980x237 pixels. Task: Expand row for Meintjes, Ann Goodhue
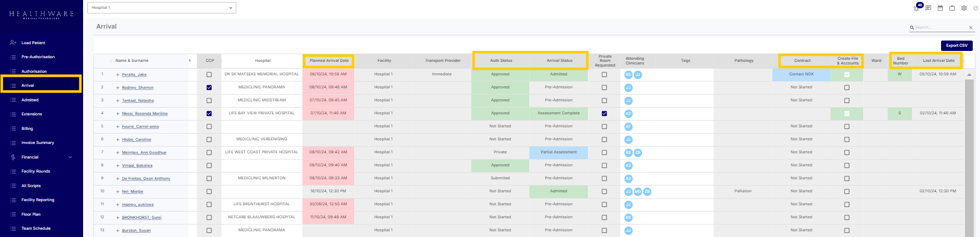(118, 152)
